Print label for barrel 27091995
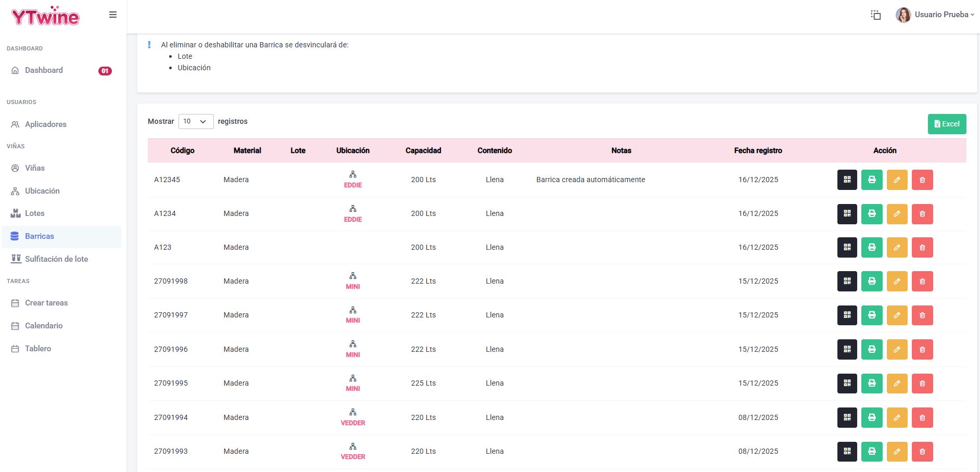Viewport: 980px width, 472px height. (872, 383)
